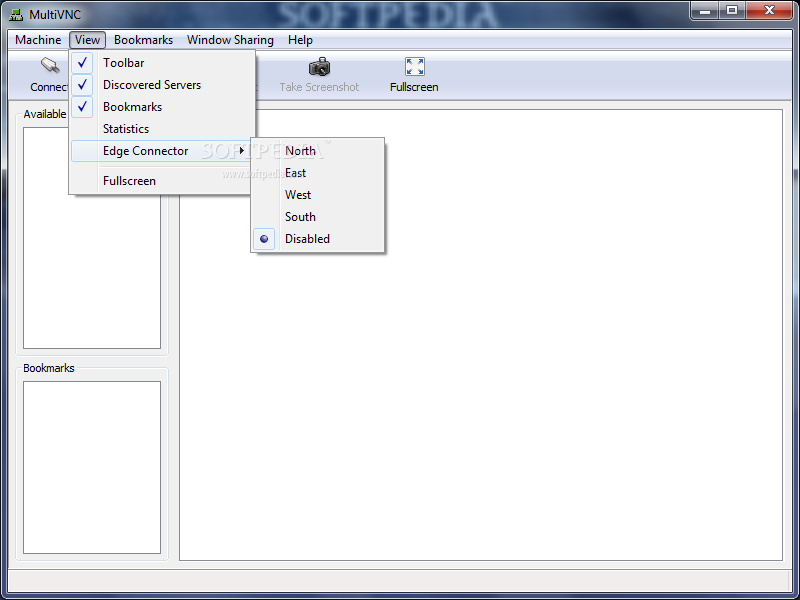This screenshot has height=600, width=800.
Task: Expand the Edge Connector submenu
Action: (162, 151)
